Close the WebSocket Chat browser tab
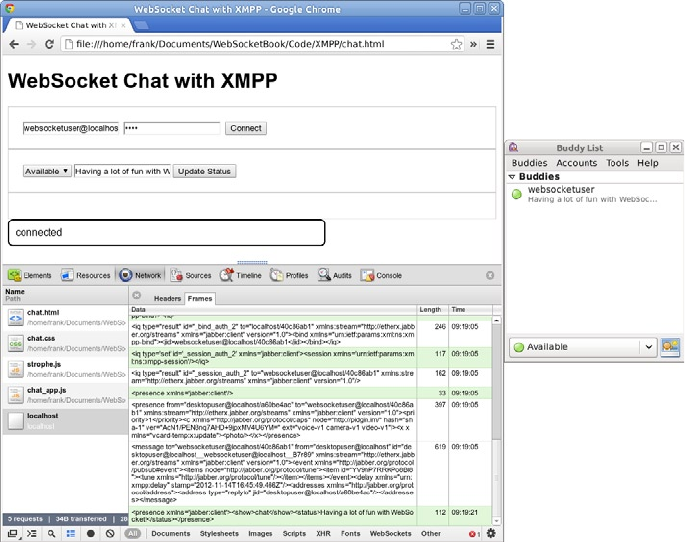Screen dimensions: 685x542 click(123, 25)
